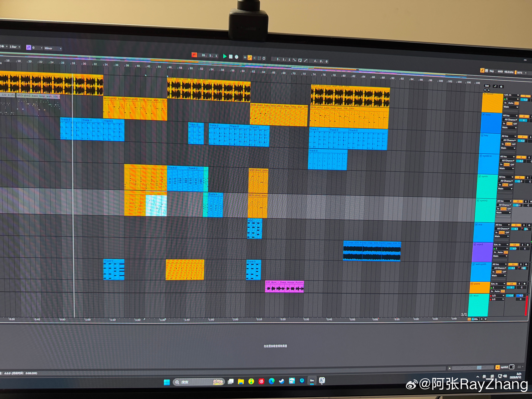Toggle the key track activator numbered 7
The width and height of the screenshot is (532, 399).
(522, 137)
